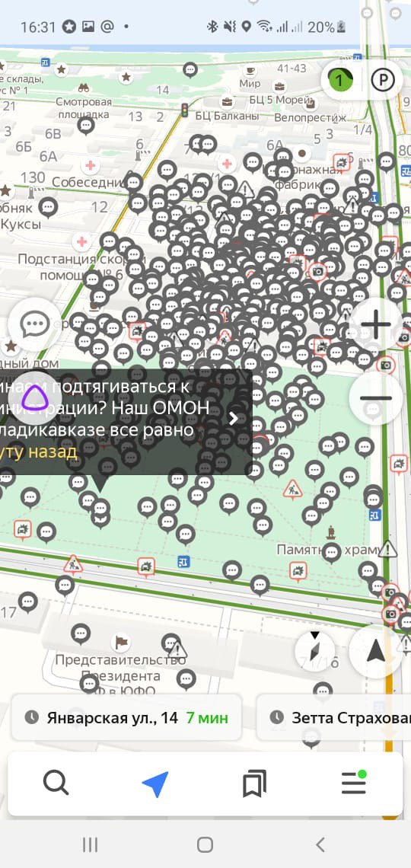Open search with the magnifier icon
Image resolution: width=411 pixels, height=868 pixels.
pos(56,783)
